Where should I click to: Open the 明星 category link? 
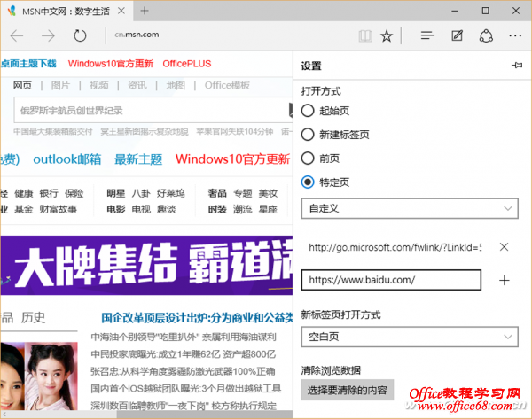coord(116,193)
